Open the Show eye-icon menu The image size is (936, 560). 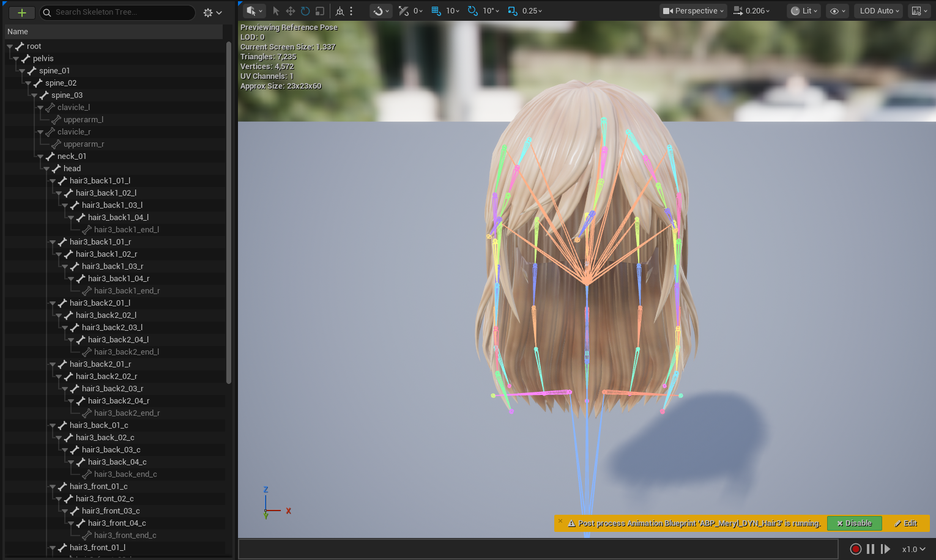point(837,11)
